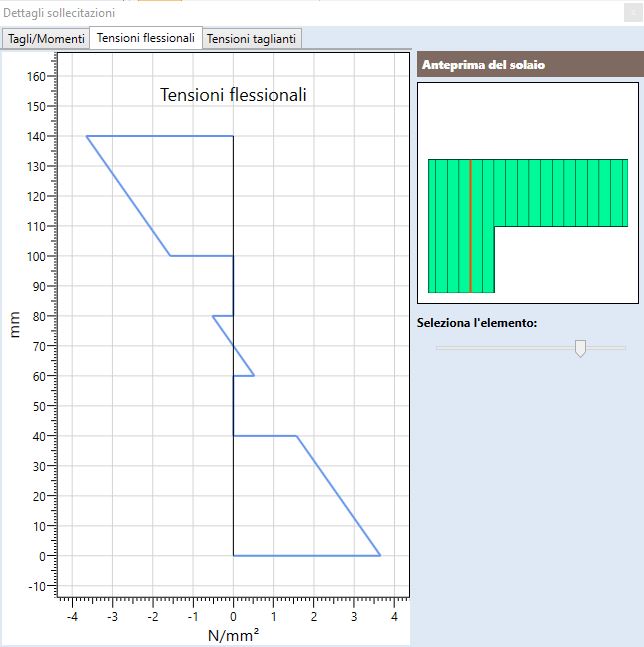Click the Tensioni flessionali chart title
This screenshot has height=647, width=644.
point(233,95)
